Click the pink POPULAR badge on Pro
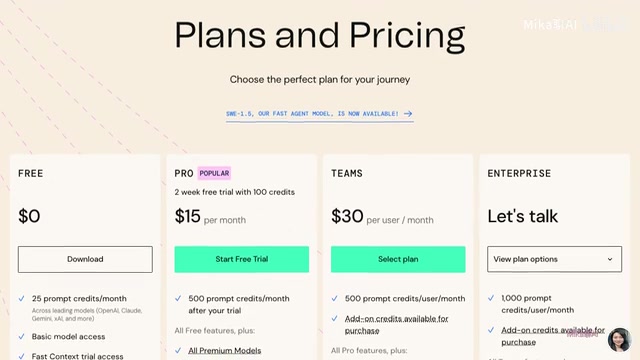 tap(214, 173)
